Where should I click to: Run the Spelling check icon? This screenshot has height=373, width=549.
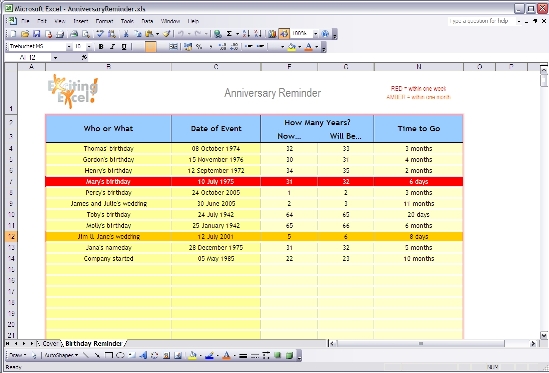(x=100, y=34)
